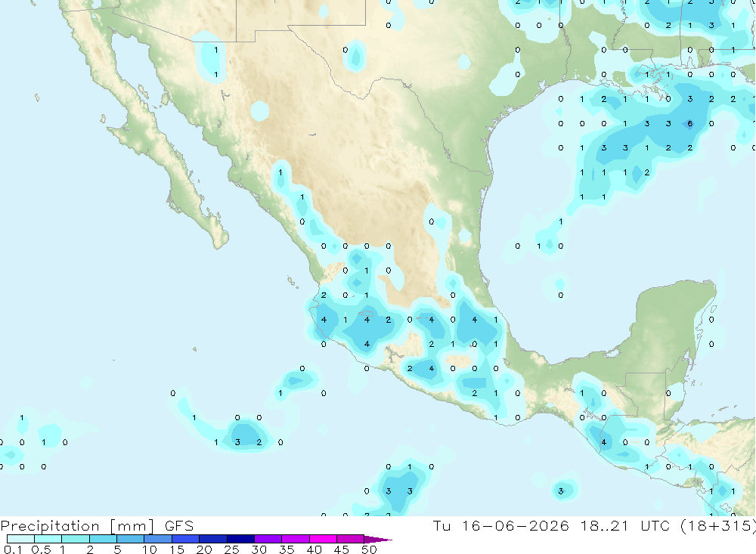Click the 10 to 15 mm legend swatch
The image size is (756, 554).
[158, 539]
